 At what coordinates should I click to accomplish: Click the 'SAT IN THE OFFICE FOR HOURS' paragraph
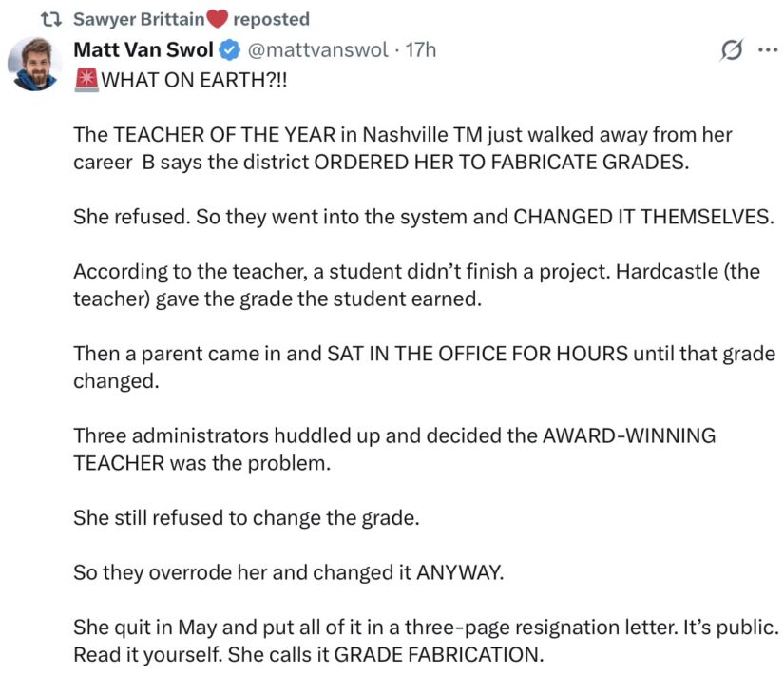(424, 367)
